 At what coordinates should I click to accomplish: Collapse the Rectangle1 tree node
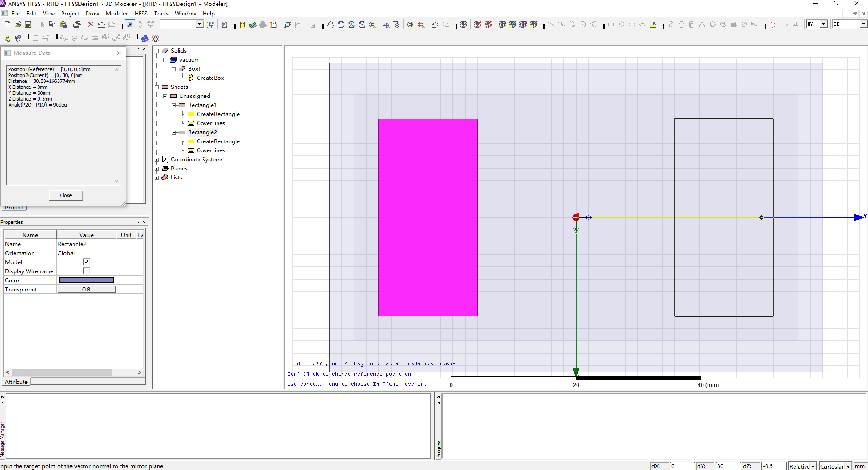[x=174, y=105]
